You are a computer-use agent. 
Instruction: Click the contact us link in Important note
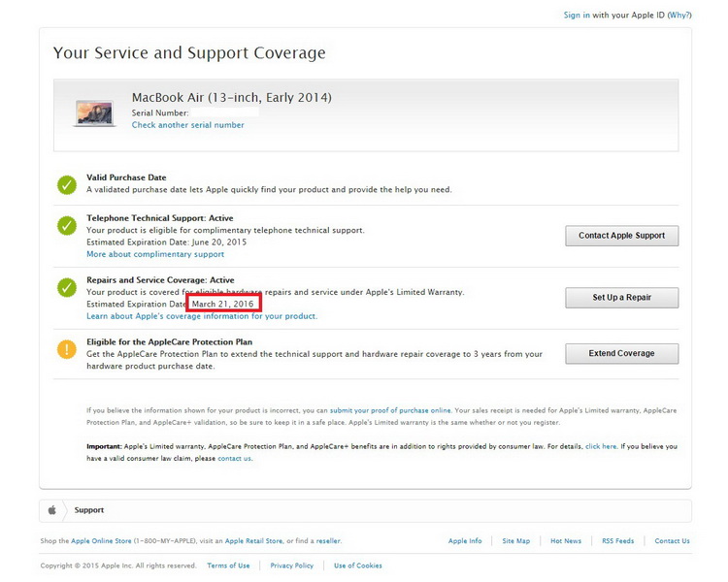coord(235,459)
